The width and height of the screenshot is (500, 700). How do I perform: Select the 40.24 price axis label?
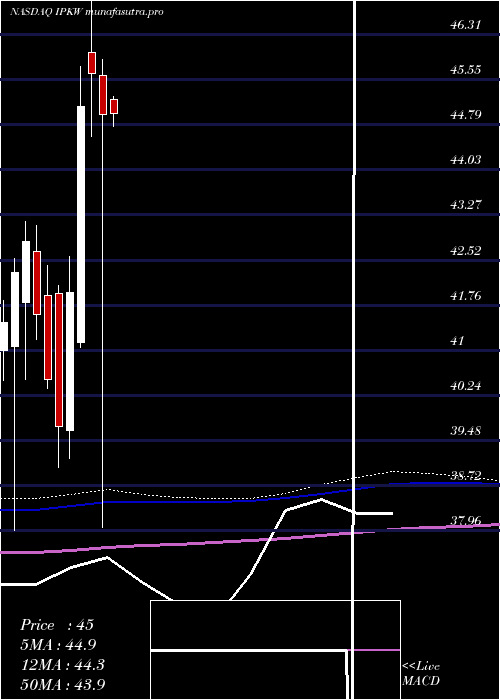[465, 386]
